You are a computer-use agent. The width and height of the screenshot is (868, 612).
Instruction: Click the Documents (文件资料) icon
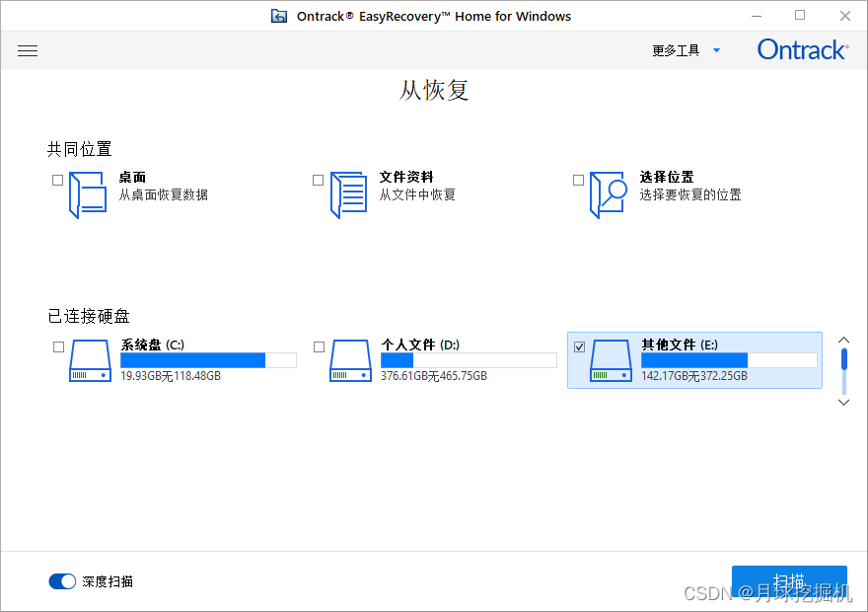coord(348,195)
